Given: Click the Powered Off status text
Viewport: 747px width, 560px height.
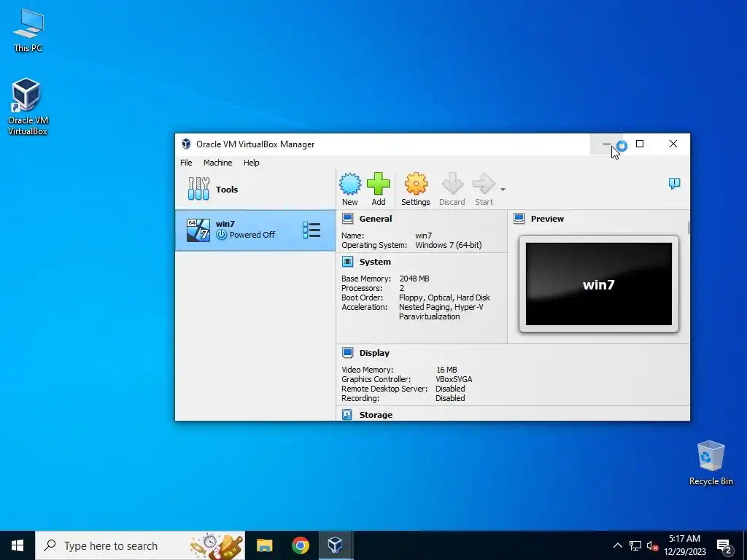Looking at the screenshot, I should click(x=252, y=235).
